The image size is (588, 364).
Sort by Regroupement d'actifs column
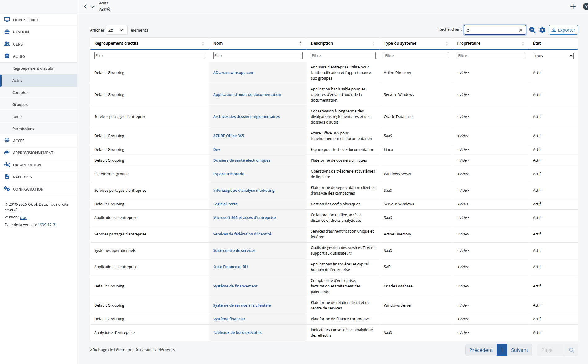pos(149,43)
